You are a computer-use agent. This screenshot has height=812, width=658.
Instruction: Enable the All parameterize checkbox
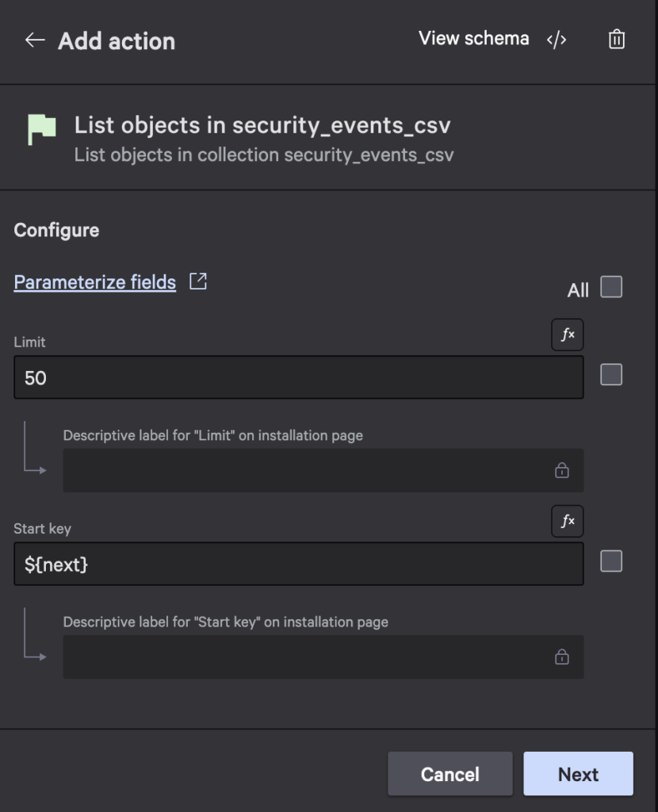pos(611,289)
